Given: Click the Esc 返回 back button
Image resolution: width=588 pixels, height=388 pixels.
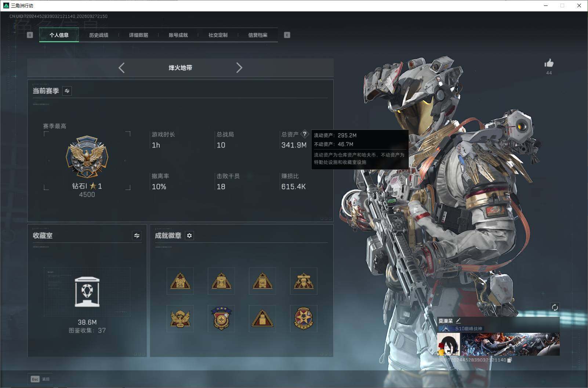Looking at the screenshot, I should 40,379.
